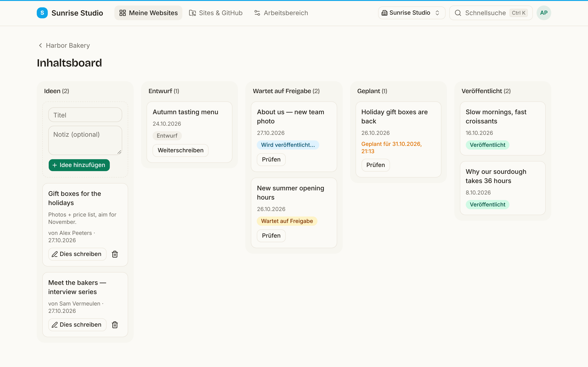Click the Sunrise Studio logo icon
588x367 pixels.
[x=42, y=13]
